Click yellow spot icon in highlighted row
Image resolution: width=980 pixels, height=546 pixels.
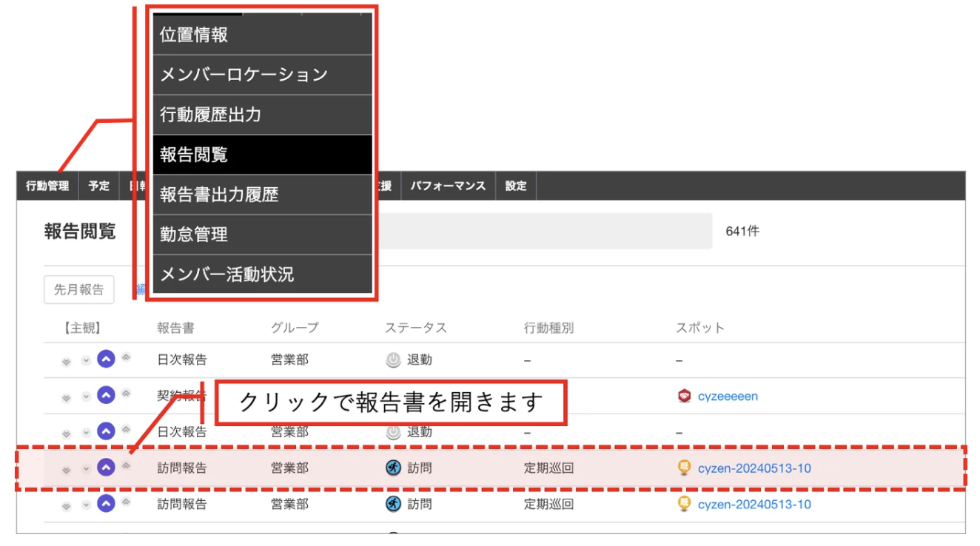click(x=685, y=468)
